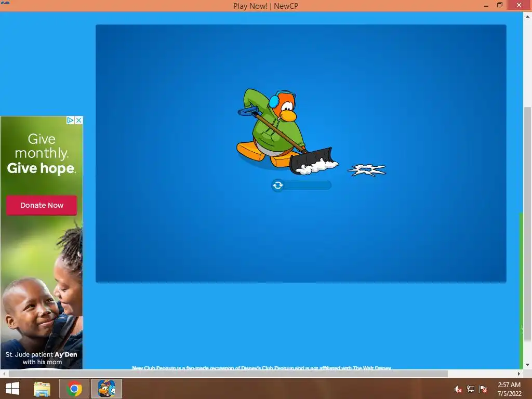The width and height of the screenshot is (532, 399).
Task: Click the 'Give monthly. Give hope.' ad text
Action: click(42, 153)
